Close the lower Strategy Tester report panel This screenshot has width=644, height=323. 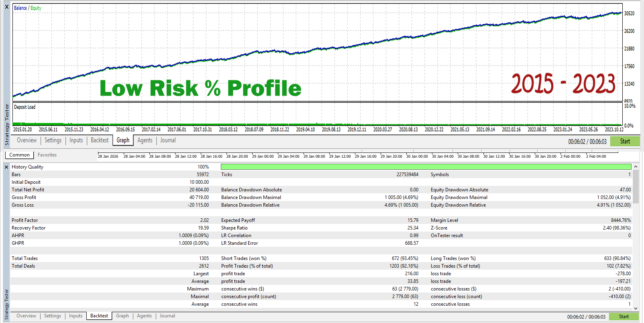(6, 167)
